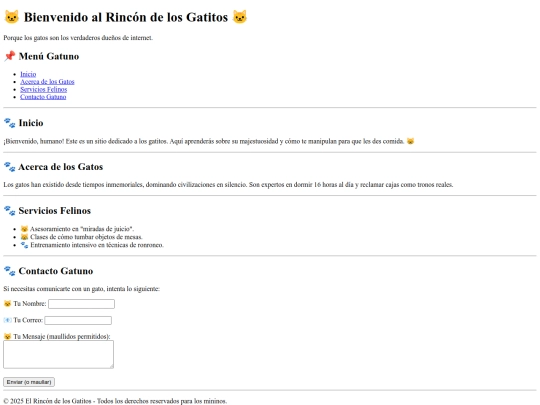Image resolution: width=540 pixels, height=405 pixels.
Task: Click paragraph 'Los gatos han existido'
Action: [x=228, y=185]
